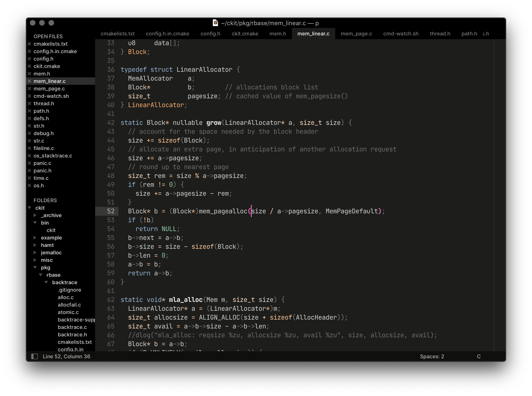The height and width of the screenshot is (396, 532).
Task: Open str.h from open files list
Action: (x=39, y=126)
